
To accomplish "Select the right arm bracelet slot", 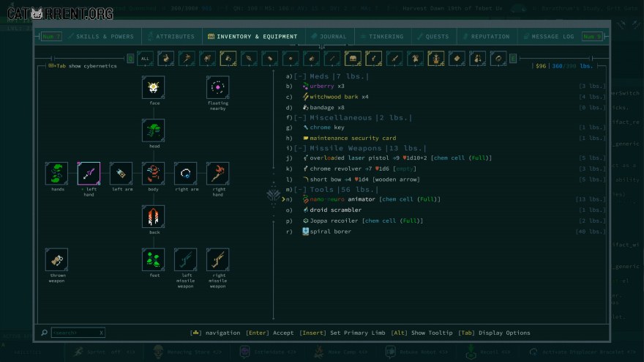I will point(185,173).
